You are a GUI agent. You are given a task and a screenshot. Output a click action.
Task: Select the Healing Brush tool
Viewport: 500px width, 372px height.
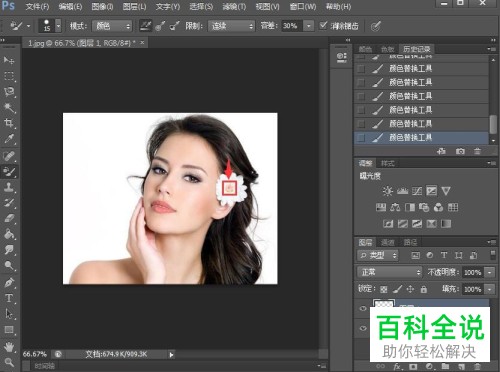point(9,156)
